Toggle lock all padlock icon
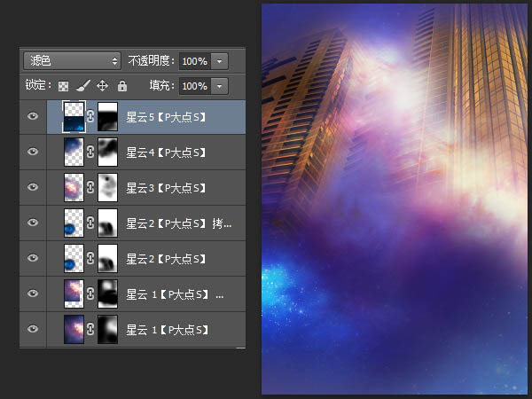 [122, 86]
